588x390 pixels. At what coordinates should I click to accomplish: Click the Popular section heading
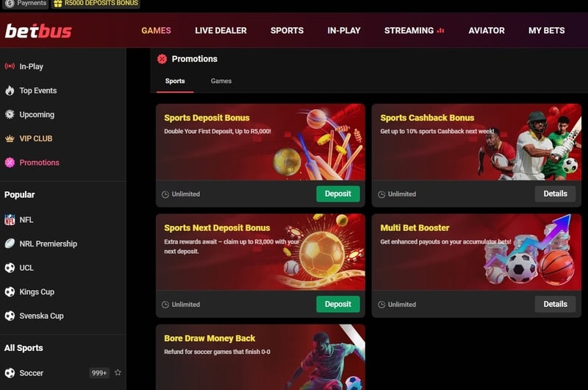tap(20, 195)
